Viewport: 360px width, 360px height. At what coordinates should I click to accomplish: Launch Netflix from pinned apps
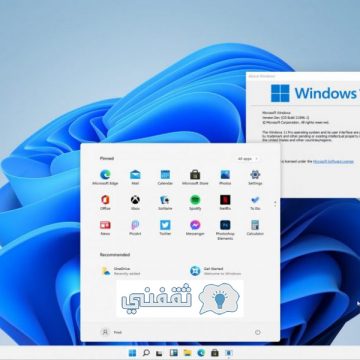(225, 202)
